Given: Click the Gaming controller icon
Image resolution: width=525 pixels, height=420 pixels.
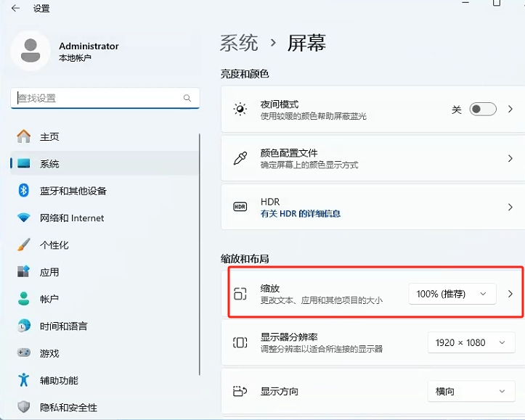Looking at the screenshot, I should tap(23, 353).
